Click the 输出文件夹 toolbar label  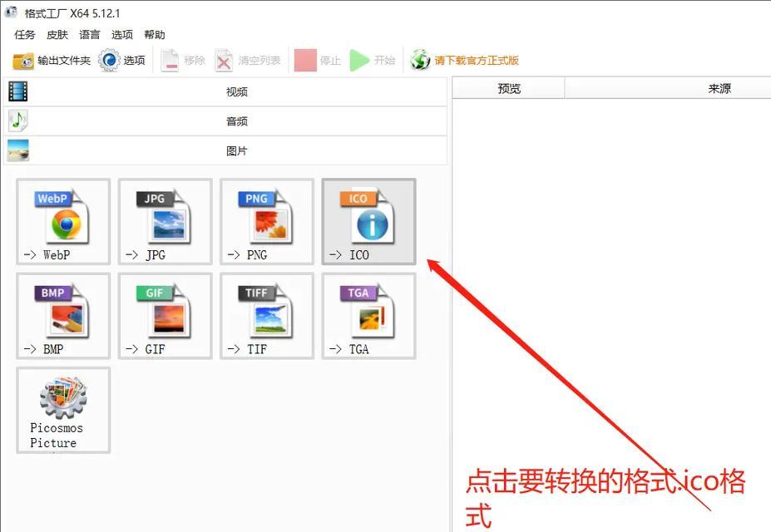point(64,61)
